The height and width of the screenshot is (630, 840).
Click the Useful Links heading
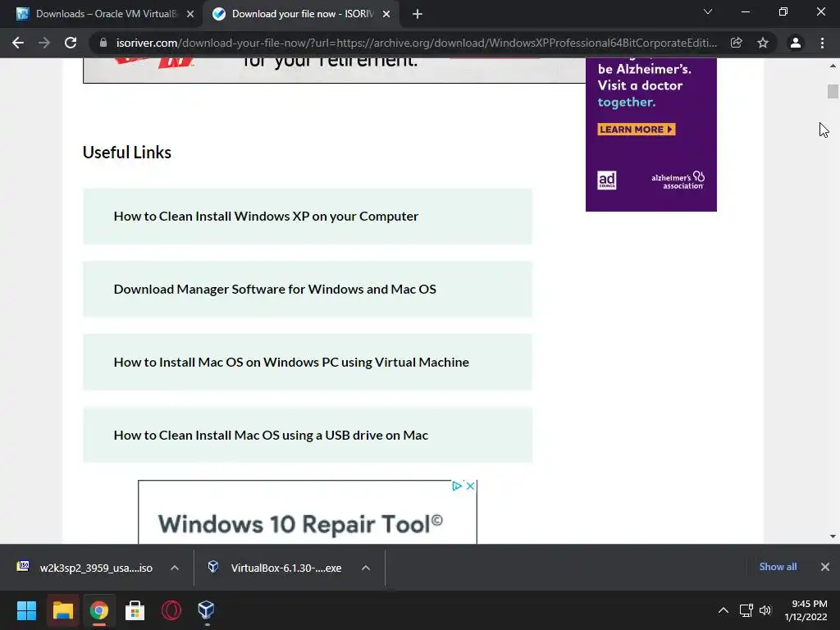click(127, 153)
